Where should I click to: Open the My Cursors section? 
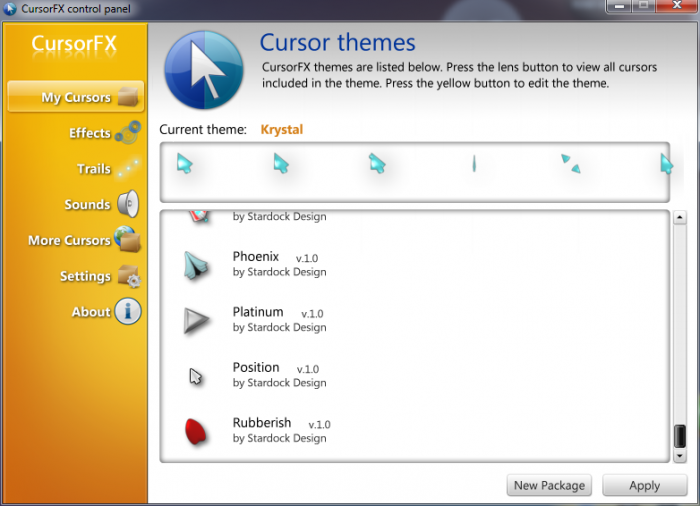[76, 96]
